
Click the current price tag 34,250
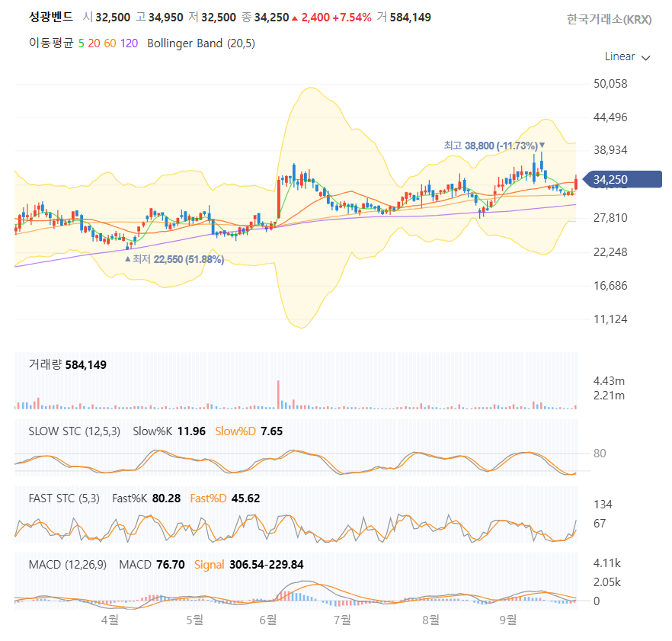pos(622,179)
